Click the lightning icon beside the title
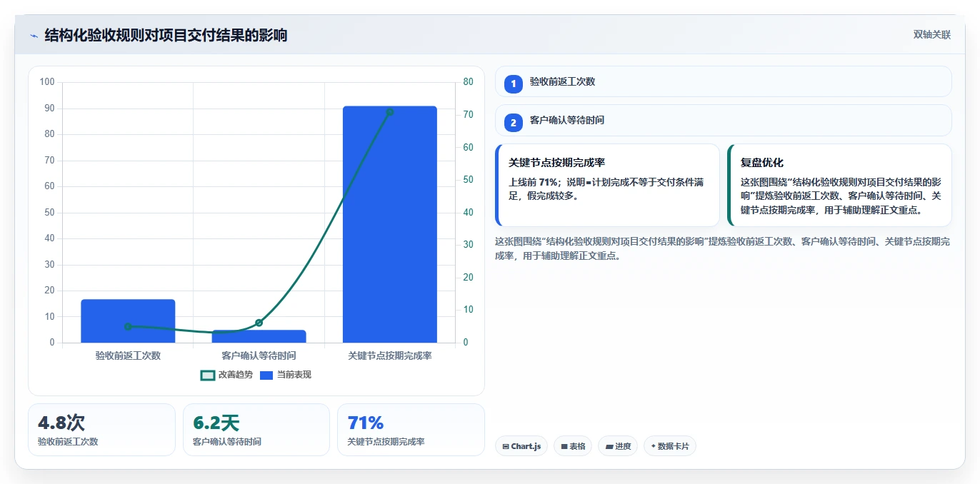This screenshot has width=980, height=484. [x=34, y=36]
